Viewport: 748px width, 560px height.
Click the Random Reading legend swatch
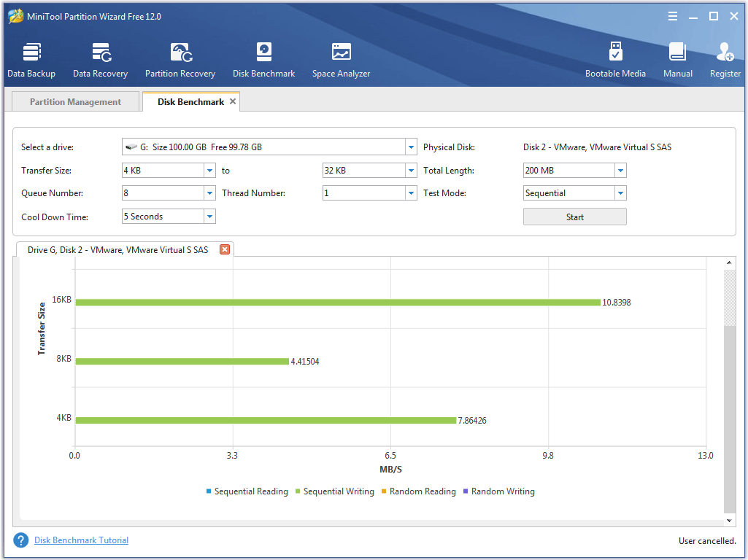384,491
